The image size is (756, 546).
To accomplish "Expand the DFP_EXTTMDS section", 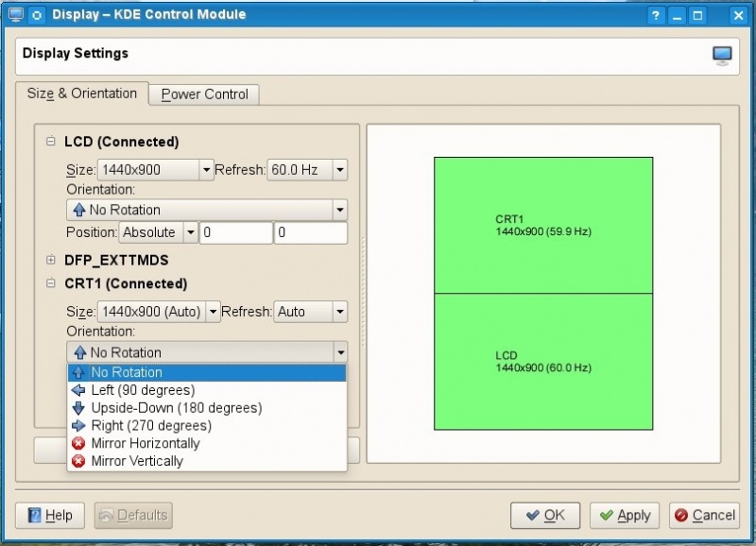I will [x=50, y=259].
